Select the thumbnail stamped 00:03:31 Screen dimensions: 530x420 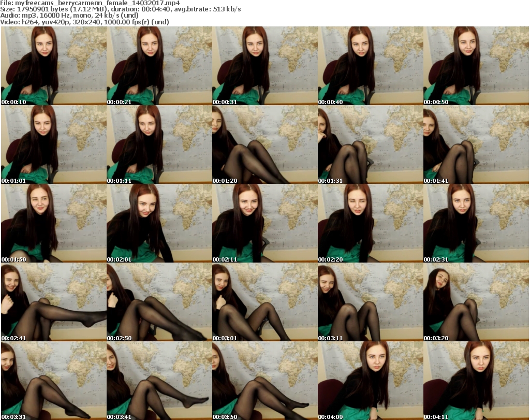(x=54, y=381)
